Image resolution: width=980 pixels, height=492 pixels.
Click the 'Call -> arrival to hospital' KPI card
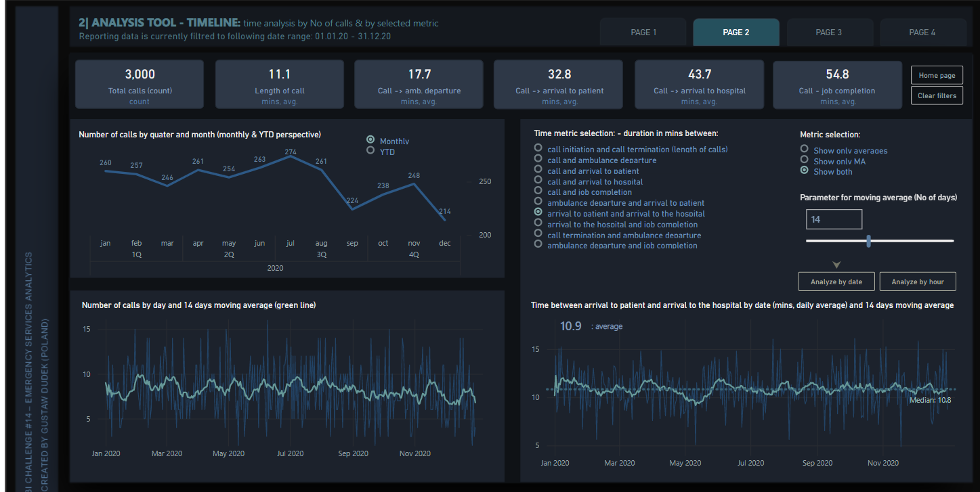699,84
